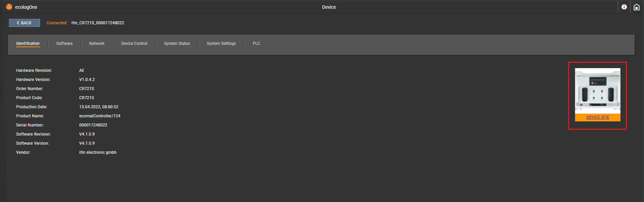Viewport: 644px width, 202px height.
Task: Select the Identification tab
Action: (x=28, y=44)
